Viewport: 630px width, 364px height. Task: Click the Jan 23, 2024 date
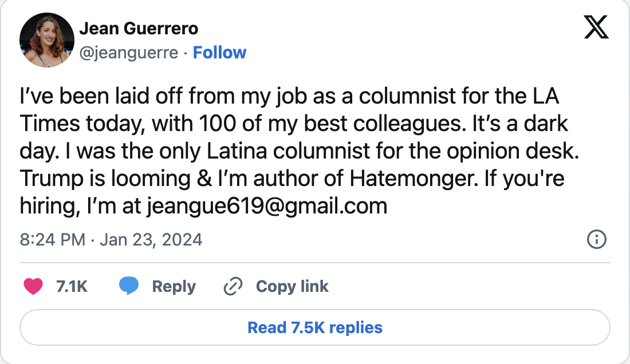click(151, 239)
